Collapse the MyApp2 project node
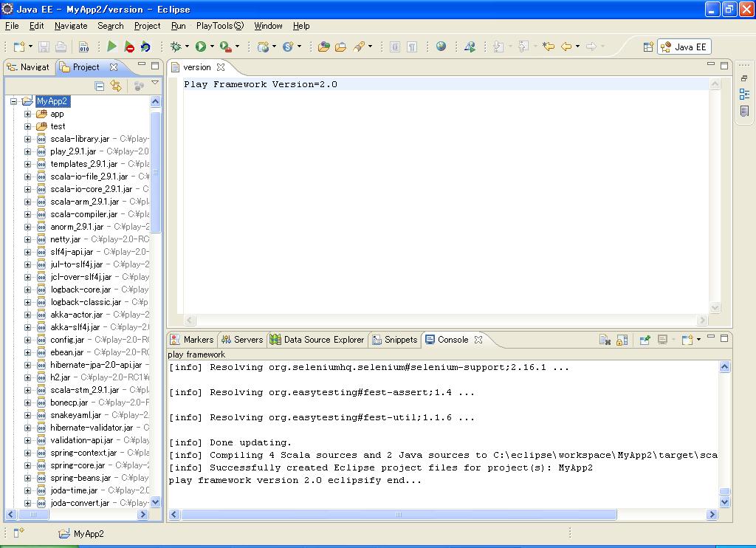The width and height of the screenshot is (756, 548). 13,101
